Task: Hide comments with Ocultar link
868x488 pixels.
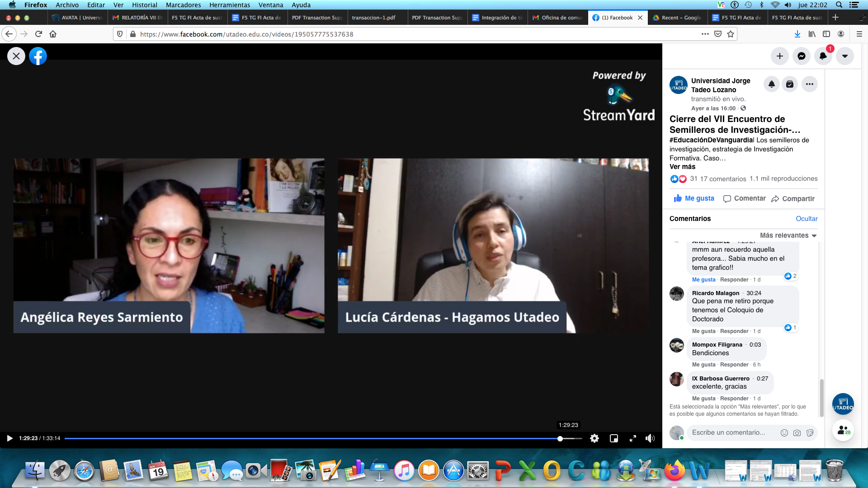Action: pyautogui.click(x=807, y=219)
